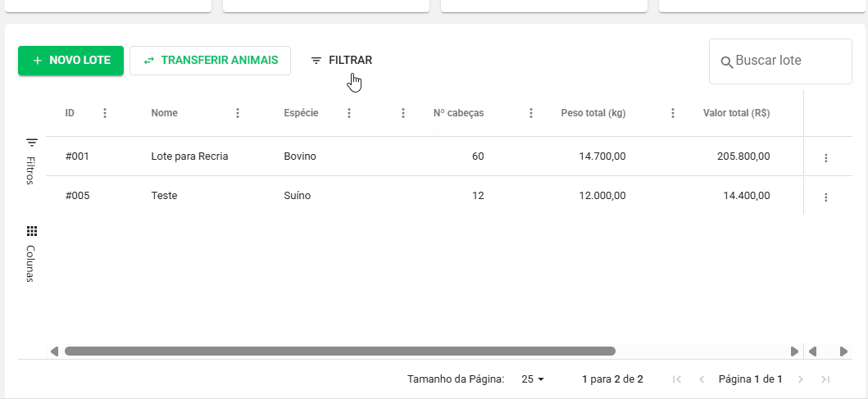
Task: Open column menu icon for Nº cabeças
Action: coord(531,113)
